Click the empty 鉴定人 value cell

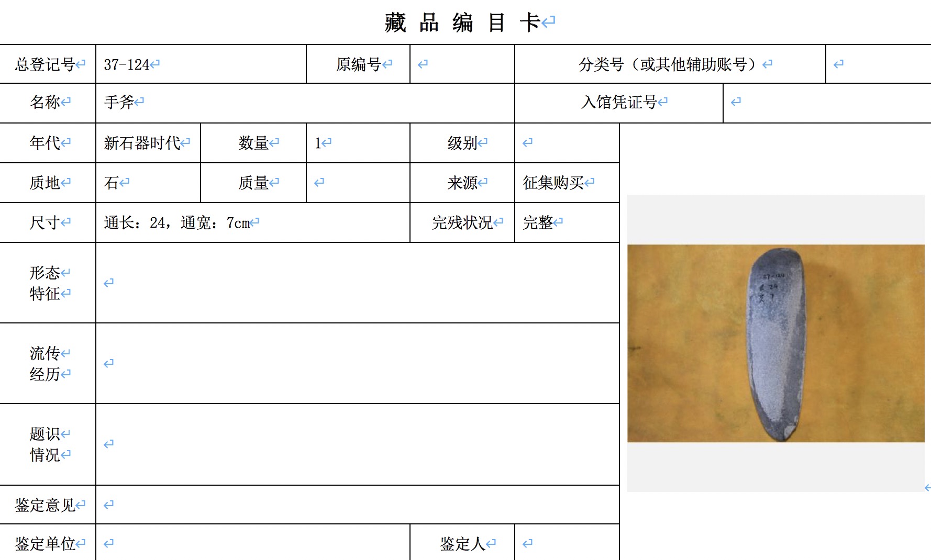point(567,543)
